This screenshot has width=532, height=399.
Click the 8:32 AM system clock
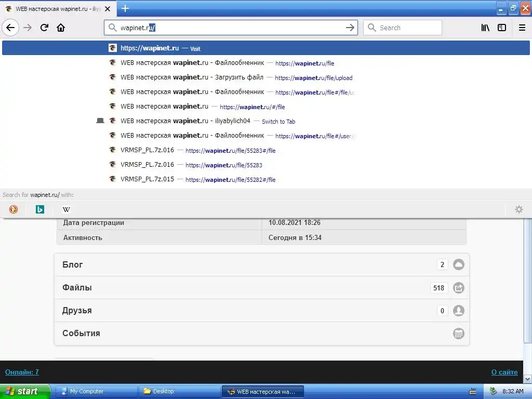pyautogui.click(x=513, y=391)
